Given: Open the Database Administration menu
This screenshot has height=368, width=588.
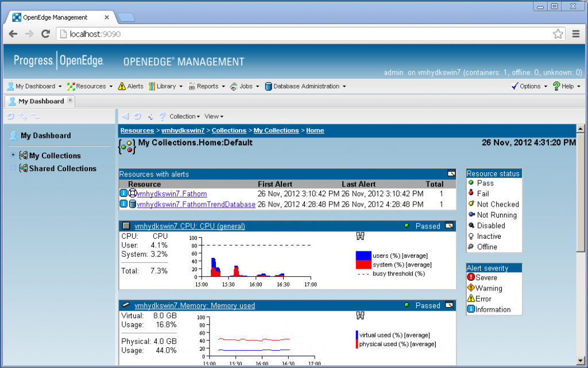Looking at the screenshot, I should tap(305, 86).
